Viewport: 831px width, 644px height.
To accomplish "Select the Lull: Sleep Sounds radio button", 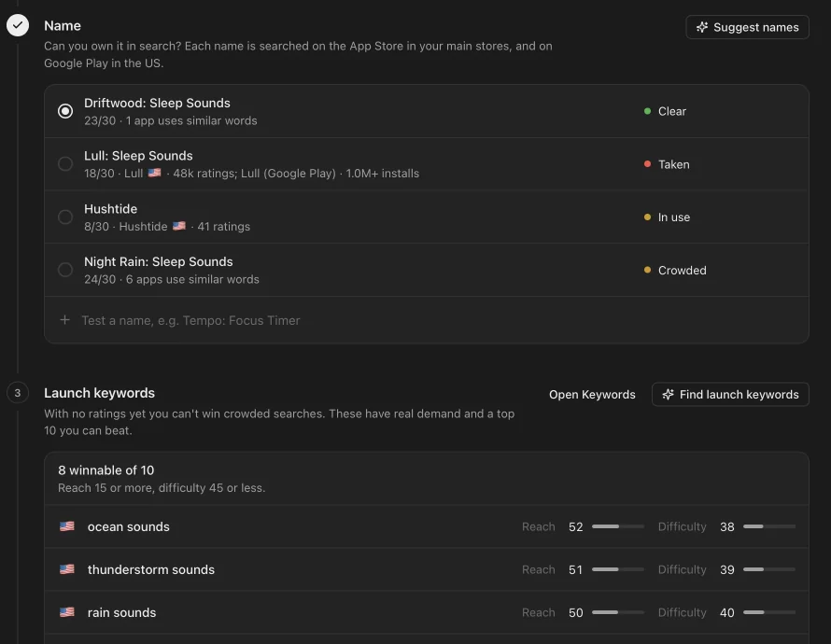I will tap(65, 163).
